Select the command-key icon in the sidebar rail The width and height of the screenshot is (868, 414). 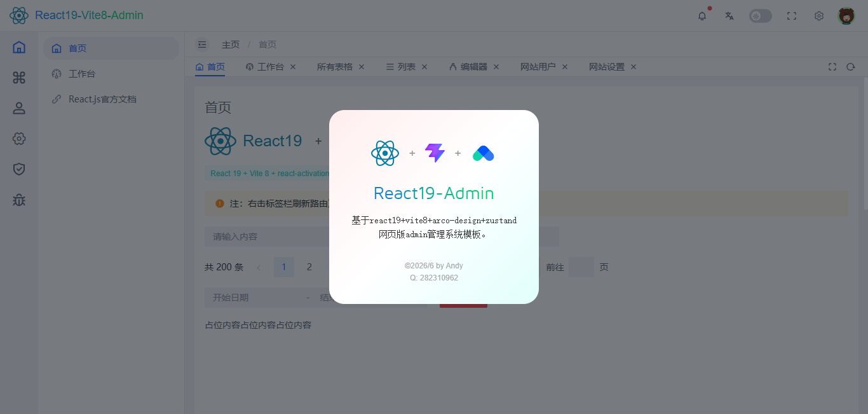coord(19,78)
